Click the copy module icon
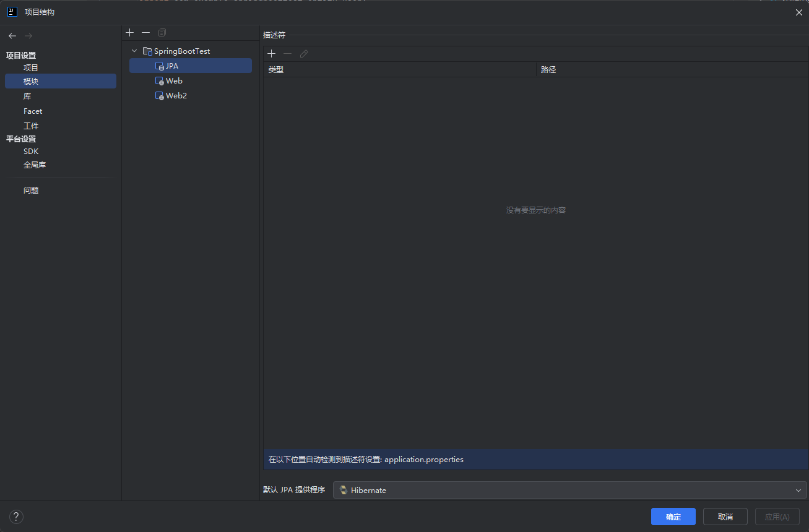The width and height of the screenshot is (809, 532). point(162,32)
